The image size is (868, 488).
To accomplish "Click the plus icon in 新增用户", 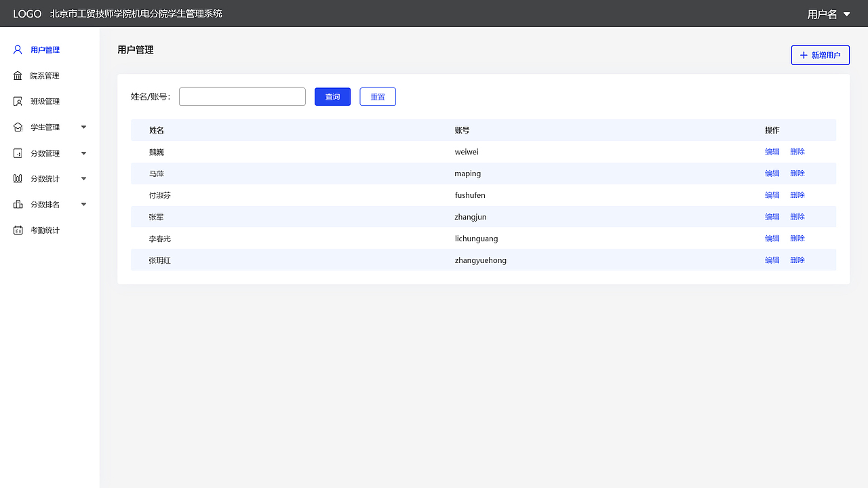I will coord(804,55).
